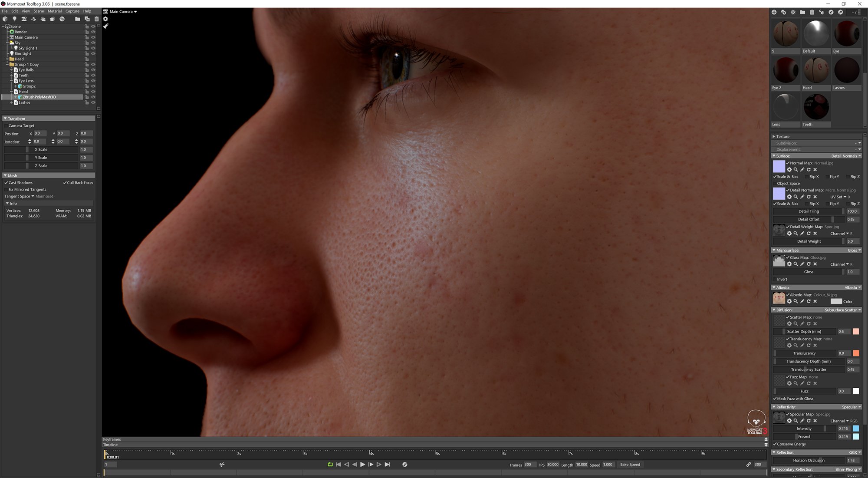Open the viewport settings gear icon

tap(105, 19)
